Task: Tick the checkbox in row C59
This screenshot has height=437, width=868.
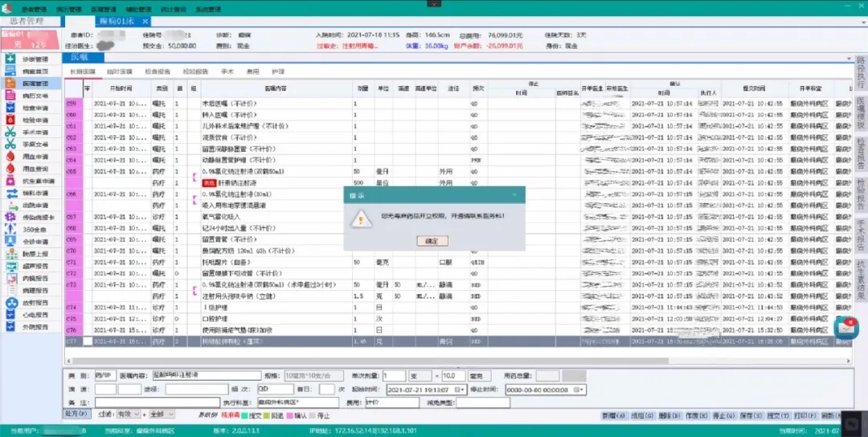Action: tap(88, 104)
